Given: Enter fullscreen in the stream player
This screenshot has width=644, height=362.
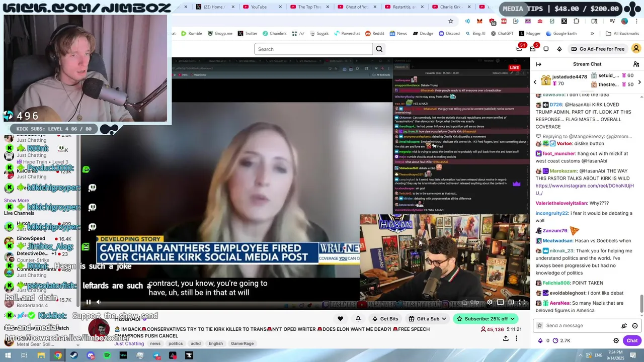Looking at the screenshot, I should pyautogui.click(x=522, y=302).
